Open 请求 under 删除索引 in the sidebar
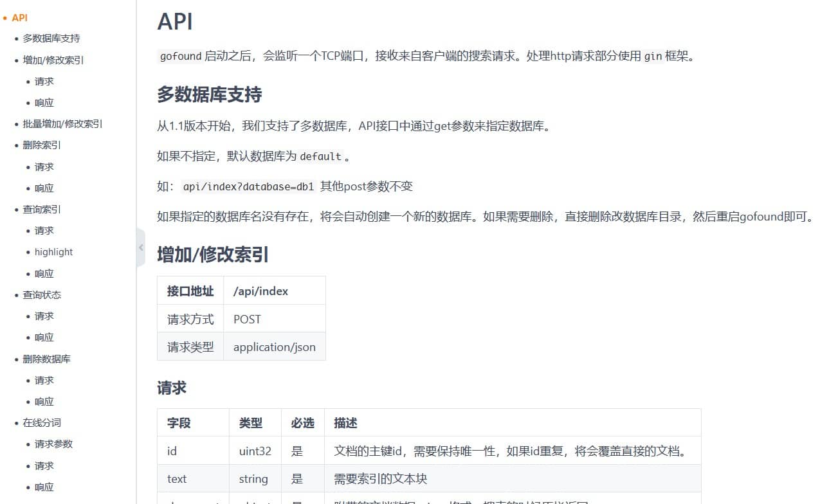This screenshot has width=829, height=504. pos(44,167)
